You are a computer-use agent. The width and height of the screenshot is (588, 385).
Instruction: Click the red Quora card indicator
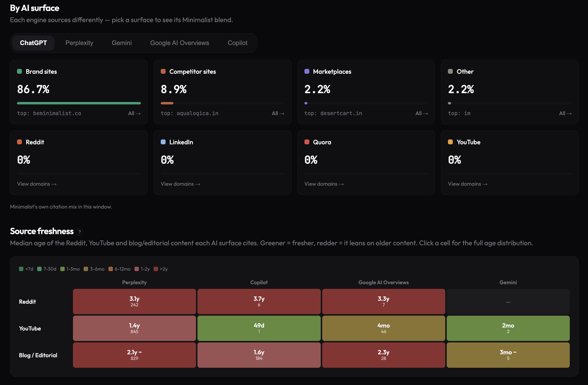tap(307, 142)
